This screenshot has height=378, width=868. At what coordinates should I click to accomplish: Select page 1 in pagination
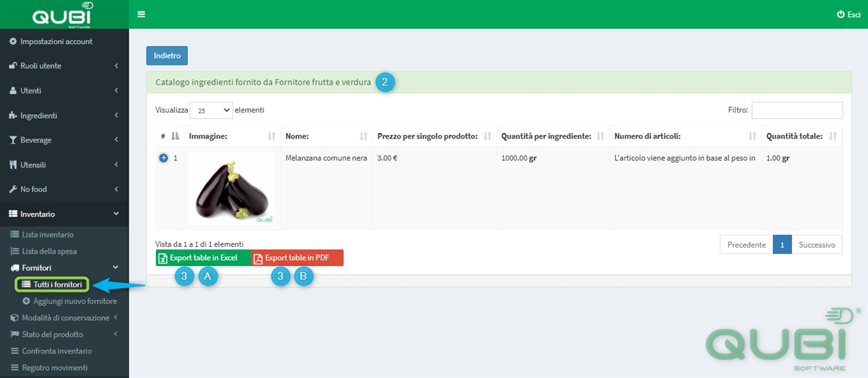[782, 244]
